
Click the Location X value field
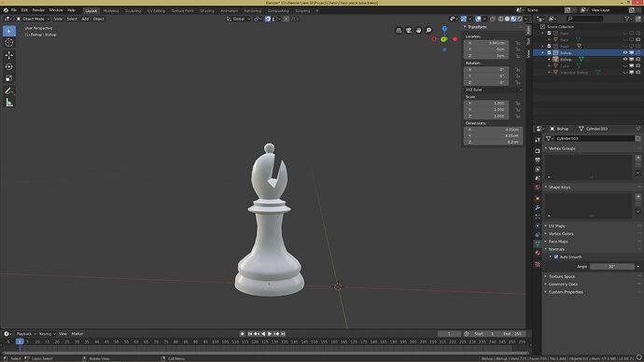point(486,43)
